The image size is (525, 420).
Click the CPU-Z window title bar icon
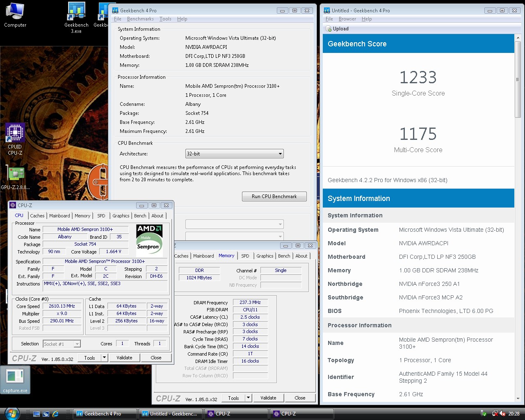[13, 205]
